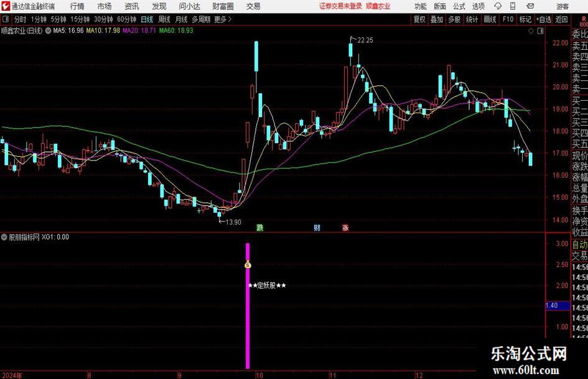Switch to the 月线 monthly tab

181,19
